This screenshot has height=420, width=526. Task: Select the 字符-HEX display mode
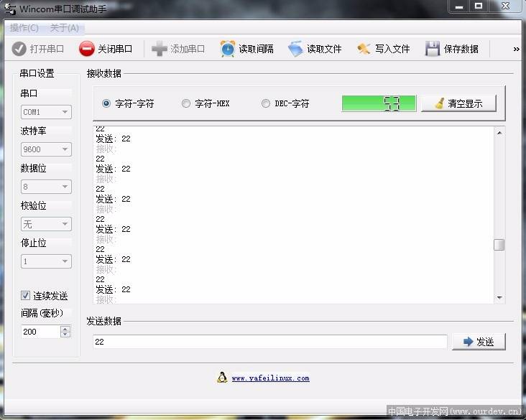(x=186, y=103)
